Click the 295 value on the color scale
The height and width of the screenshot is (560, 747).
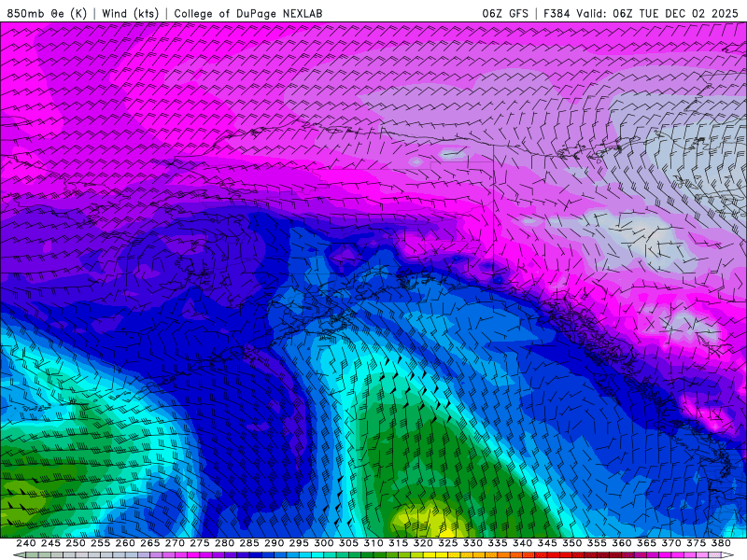click(299, 543)
